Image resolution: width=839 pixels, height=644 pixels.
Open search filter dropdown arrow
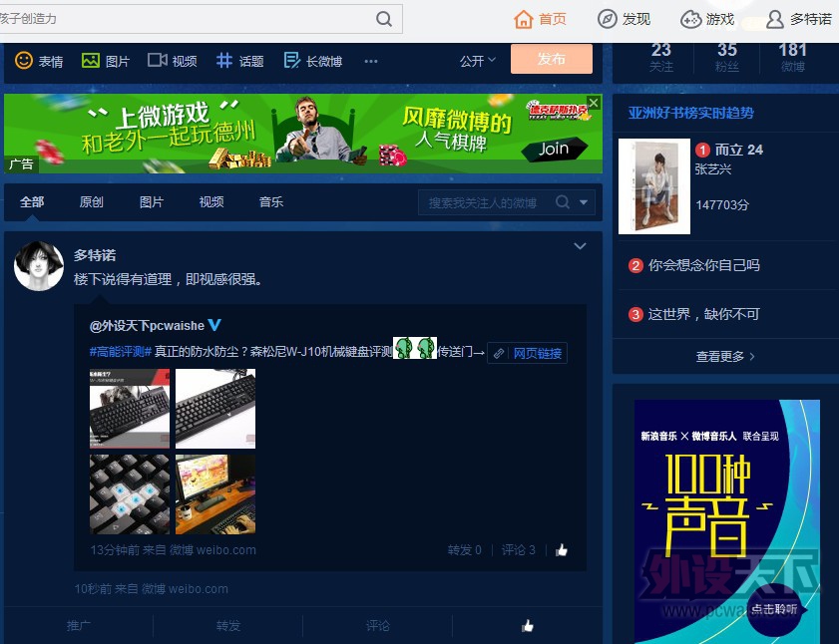tap(584, 202)
